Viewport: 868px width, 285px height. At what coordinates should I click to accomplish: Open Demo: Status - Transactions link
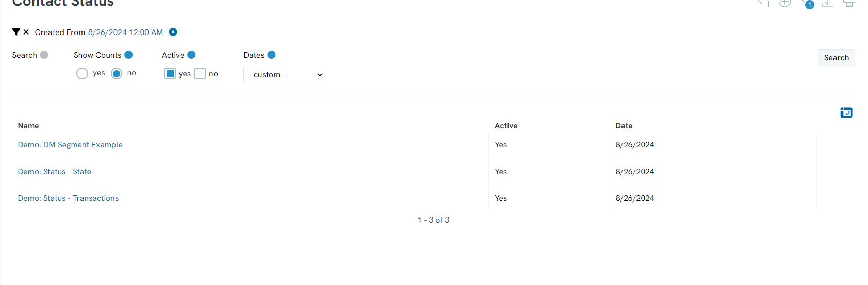pos(68,198)
